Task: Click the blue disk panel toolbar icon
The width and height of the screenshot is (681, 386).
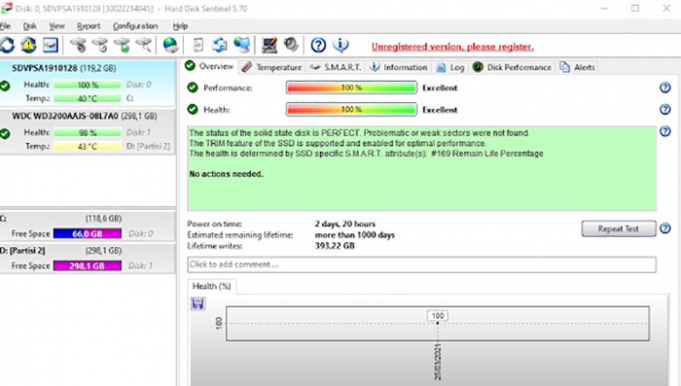Action: (50, 45)
